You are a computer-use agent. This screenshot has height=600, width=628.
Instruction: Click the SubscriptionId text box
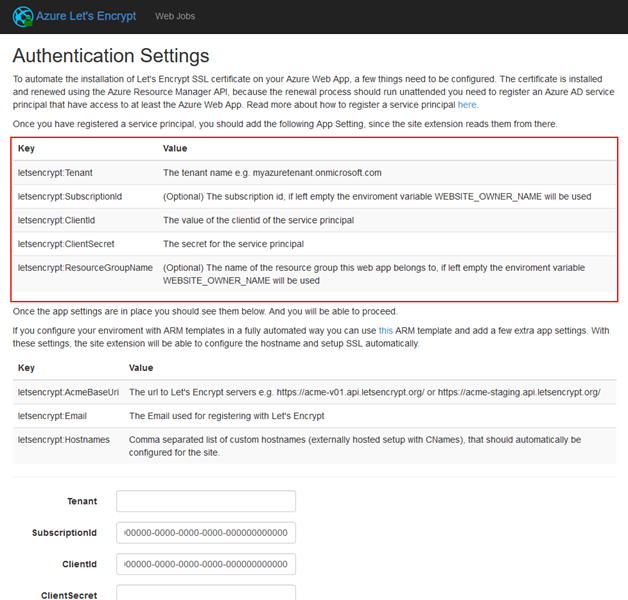tap(206, 533)
